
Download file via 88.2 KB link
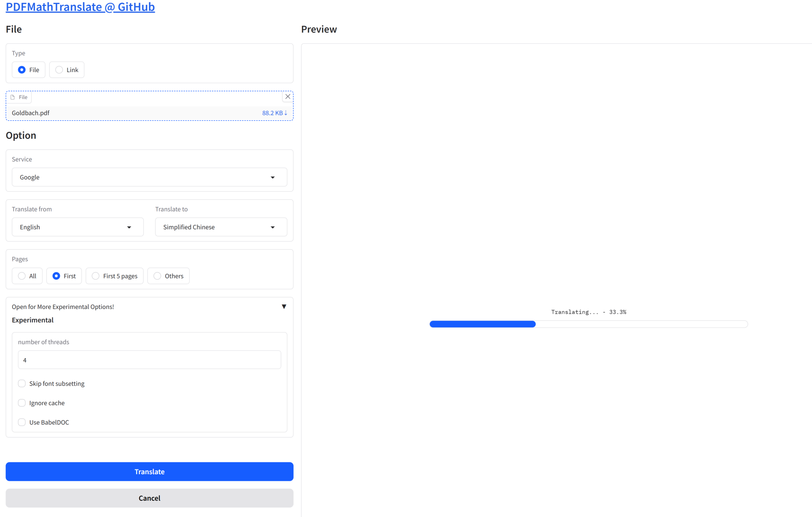(274, 113)
